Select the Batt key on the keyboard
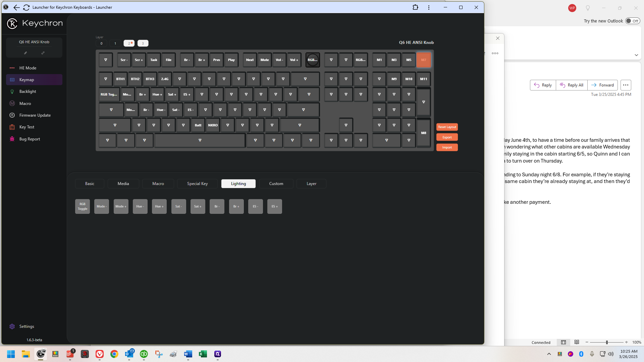Image resolution: width=644 pixels, height=362 pixels. 198,125
